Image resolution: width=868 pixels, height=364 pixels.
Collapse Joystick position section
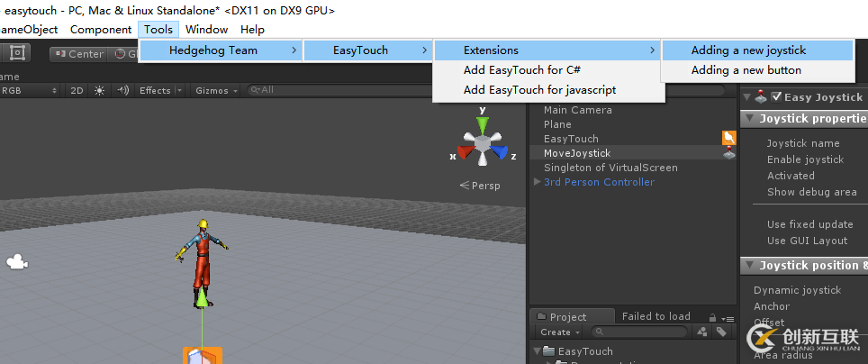coord(750,266)
